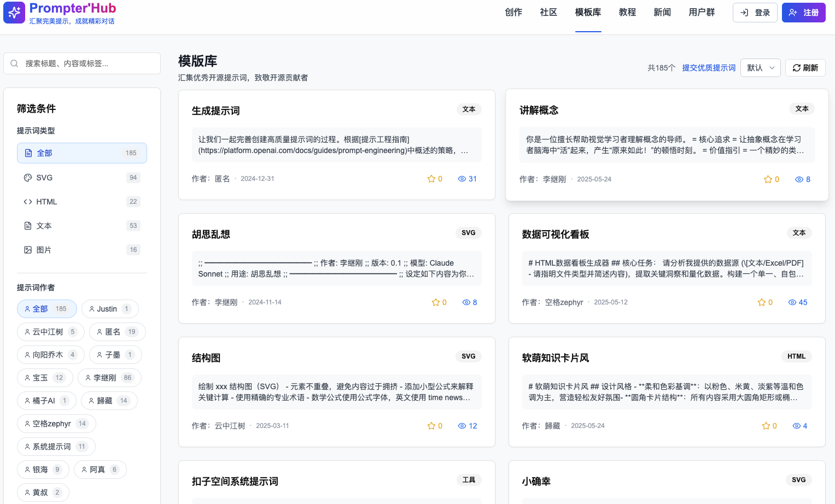This screenshot has width=835, height=504.
Task: Focus the 搜索标题、内容或标签 search field
Action: coord(87,63)
